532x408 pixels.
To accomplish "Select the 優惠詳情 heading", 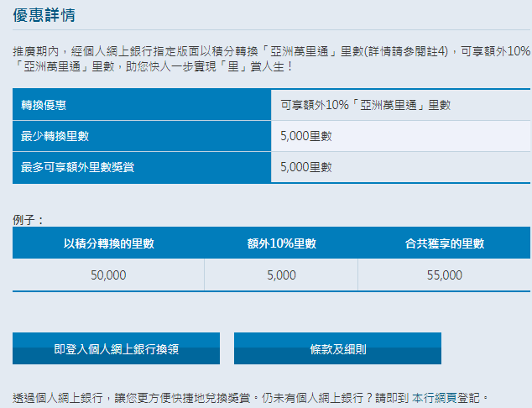I will 44,15.
